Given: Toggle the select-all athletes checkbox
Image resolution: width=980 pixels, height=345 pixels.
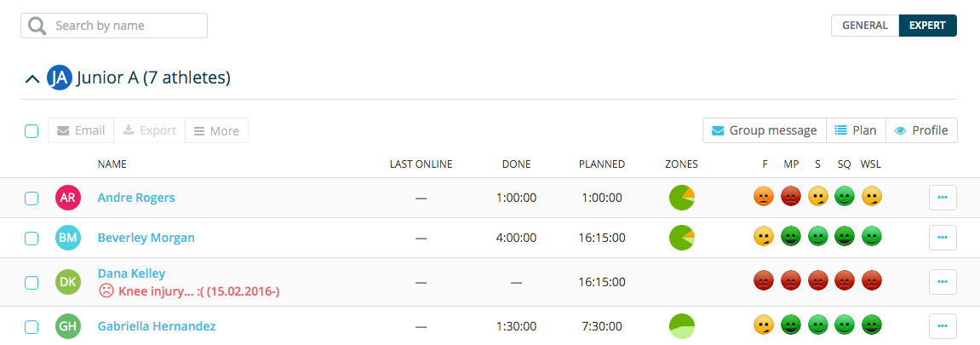Looking at the screenshot, I should 32,130.
